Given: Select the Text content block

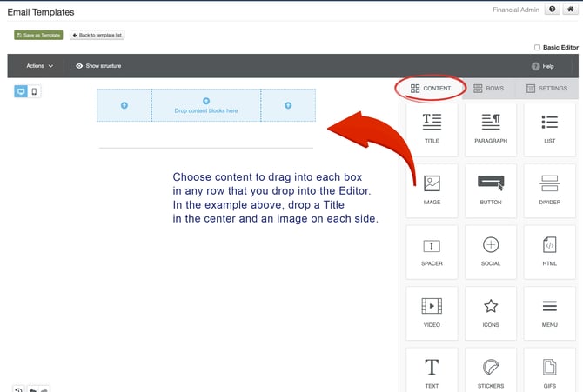Looking at the screenshot, I should (x=432, y=370).
